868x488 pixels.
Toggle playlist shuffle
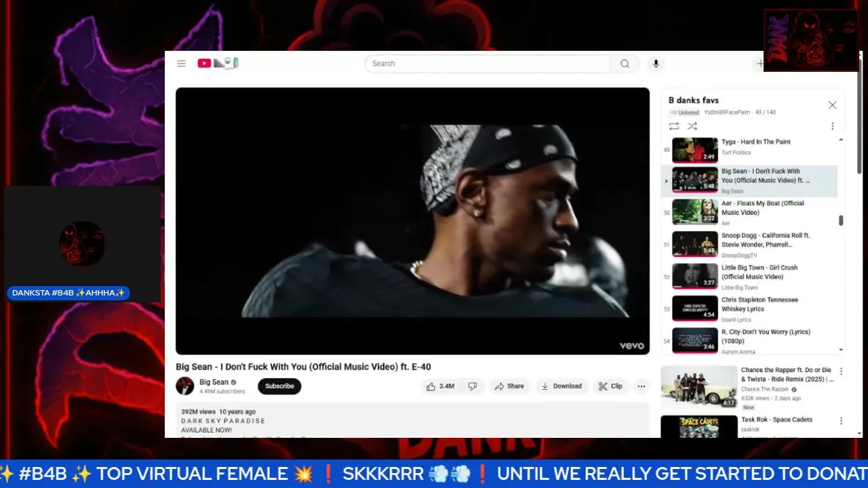pyautogui.click(x=692, y=126)
